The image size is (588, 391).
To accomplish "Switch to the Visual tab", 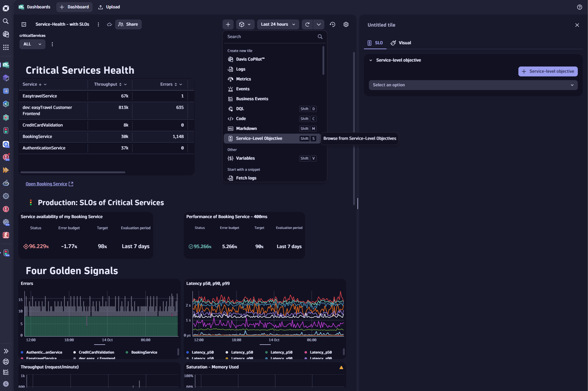I will (401, 43).
